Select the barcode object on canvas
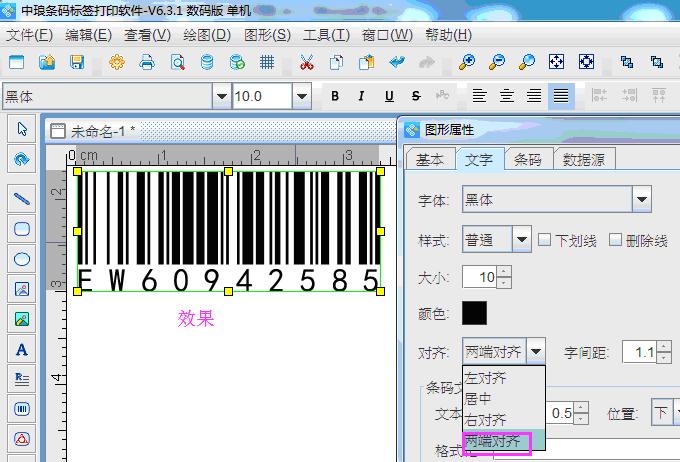 229,231
